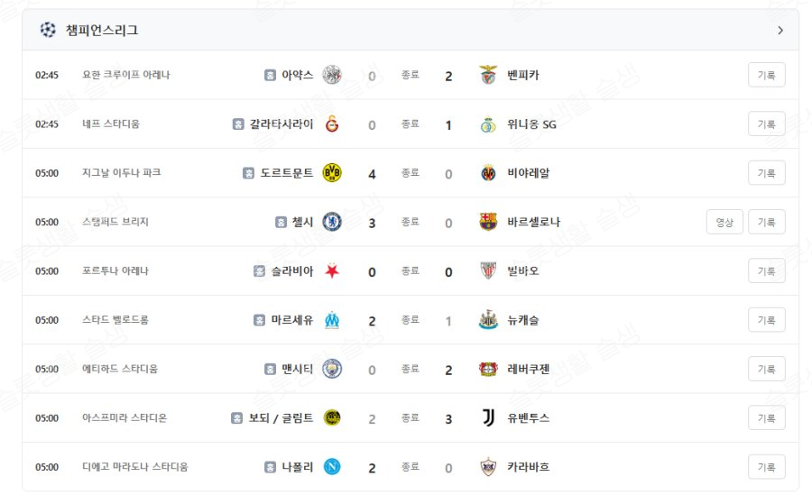Click the Juventus logo

coord(488,417)
